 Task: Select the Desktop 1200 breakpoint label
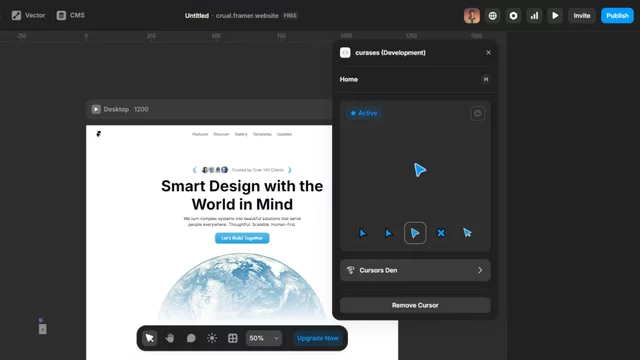pos(126,109)
